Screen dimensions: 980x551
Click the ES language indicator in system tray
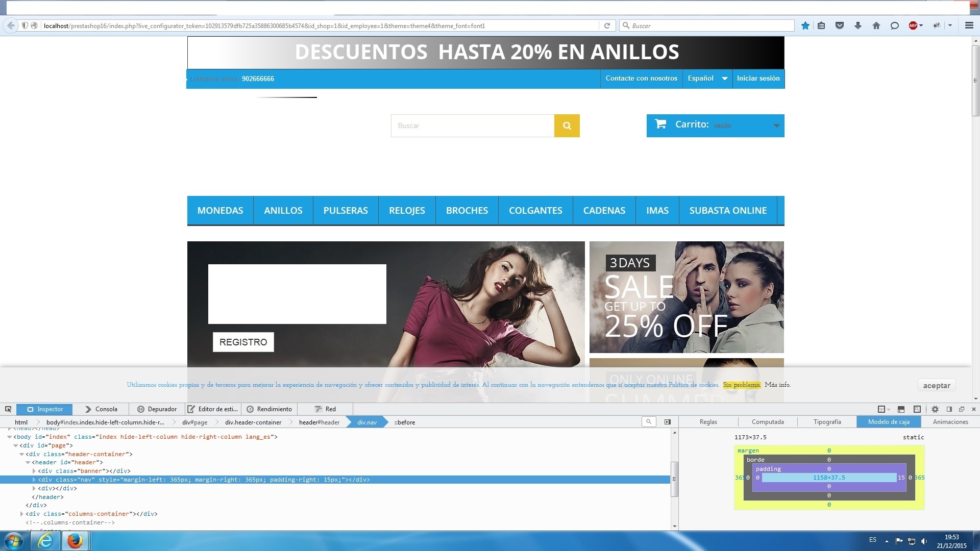coord(873,540)
